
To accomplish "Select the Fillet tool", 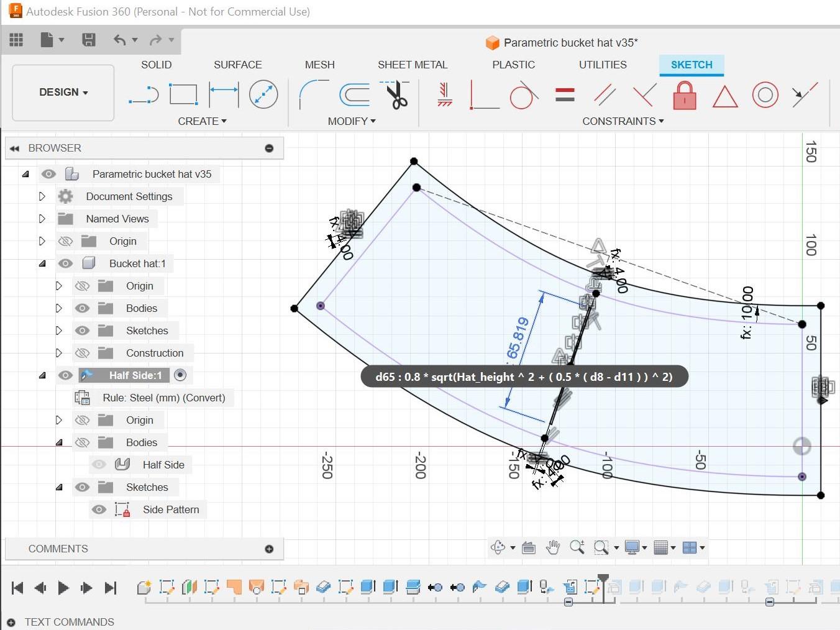I will pyautogui.click(x=314, y=94).
